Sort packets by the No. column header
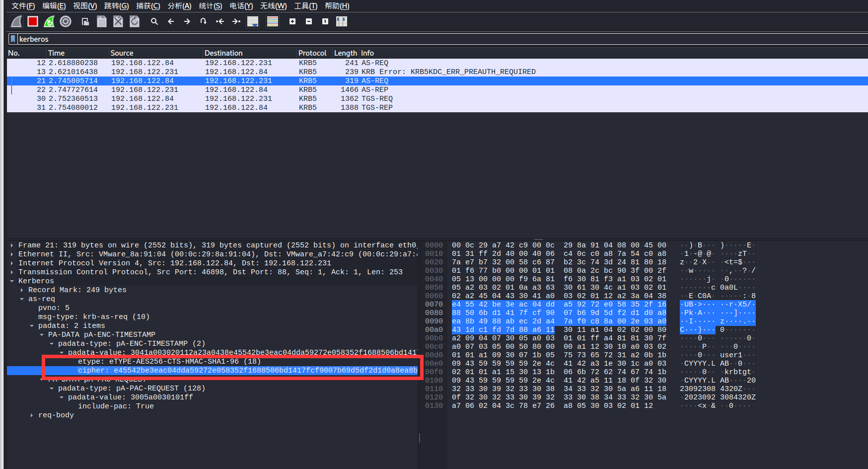This screenshot has height=469, width=868. 26,53
